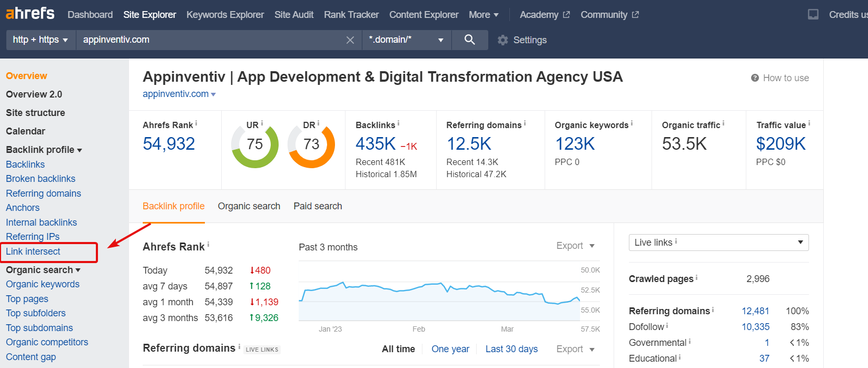Click the 123K organic keywords value
The image size is (868, 368).
pos(575,143)
